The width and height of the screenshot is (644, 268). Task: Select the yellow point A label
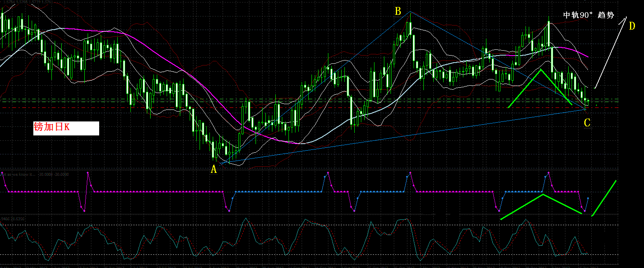[214, 169]
